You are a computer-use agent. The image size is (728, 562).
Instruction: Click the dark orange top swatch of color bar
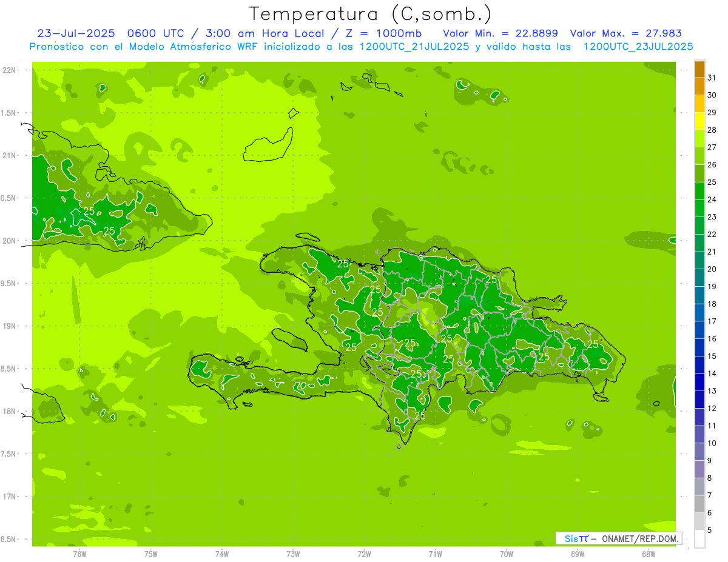(699, 69)
